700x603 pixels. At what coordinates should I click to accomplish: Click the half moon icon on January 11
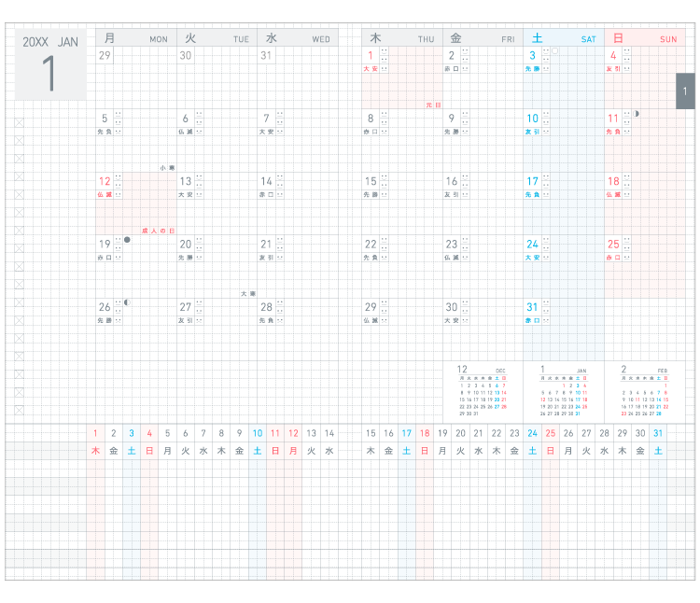[637, 114]
